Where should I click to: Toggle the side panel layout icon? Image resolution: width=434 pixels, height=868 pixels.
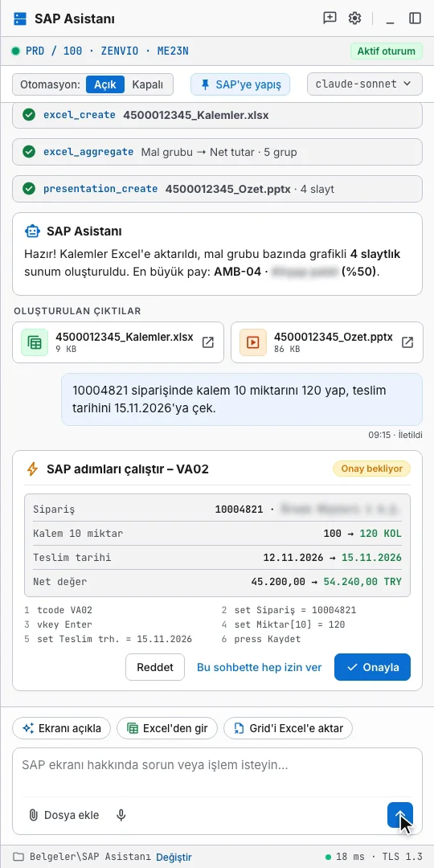point(416,18)
